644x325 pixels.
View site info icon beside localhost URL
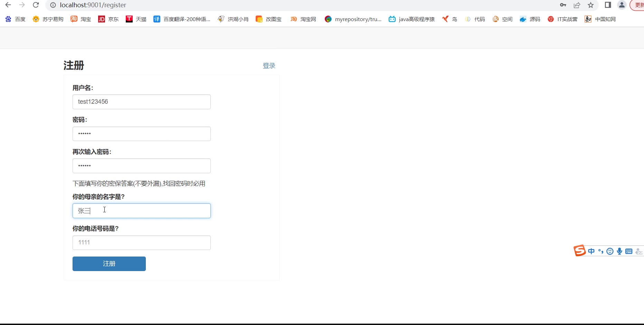pyautogui.click(x=53, y=5)
